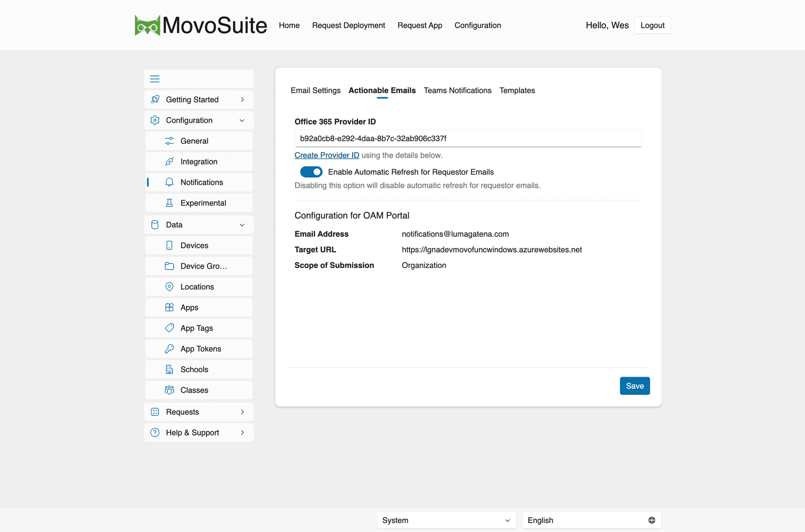
Task: Open Configuration in top navigation
Action: point(478,25)
